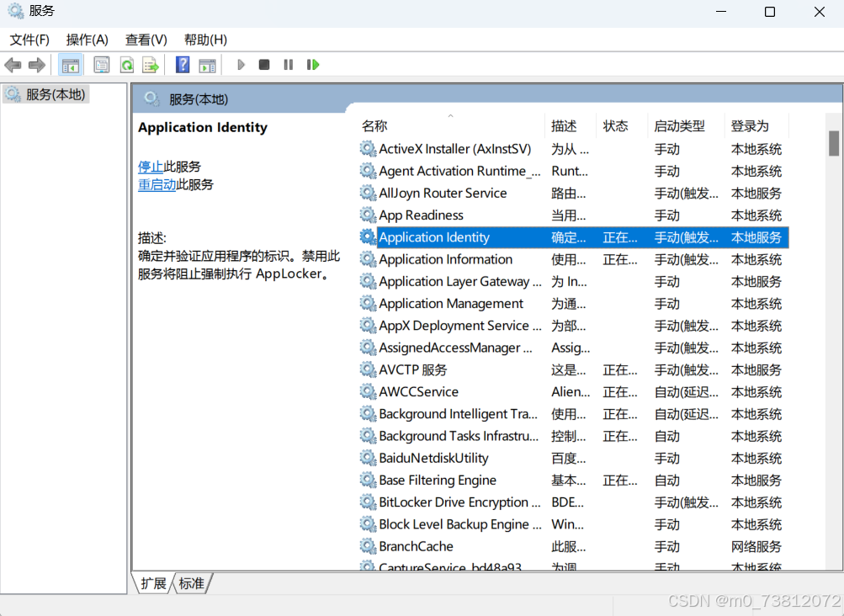The image size is (844, 616).
Task: Click the Restart Service toolbar icon
Action: pos(313,65)
